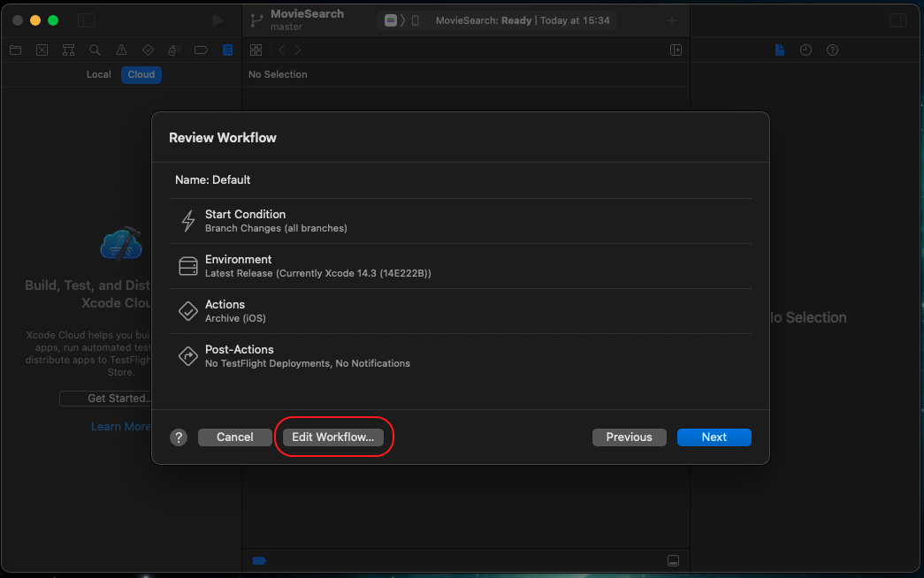Open the Start Condition row
Image resolution: width=924 pixels, height=578 pixels.
click(x=461, y=221)
